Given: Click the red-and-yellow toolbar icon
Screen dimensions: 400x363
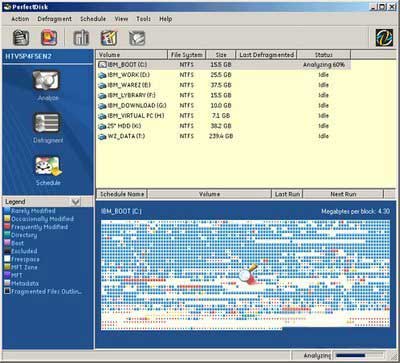Looking at the screenshot, I should coord(49,37).
